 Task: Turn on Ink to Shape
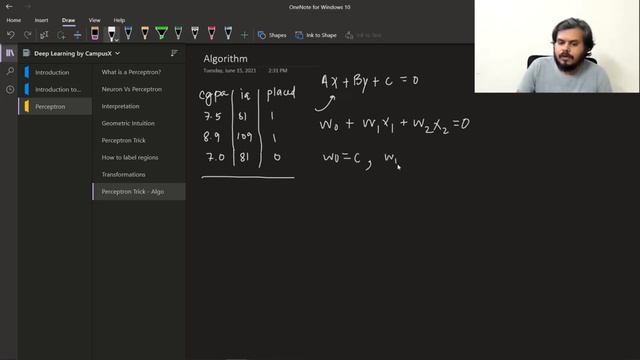316,35
